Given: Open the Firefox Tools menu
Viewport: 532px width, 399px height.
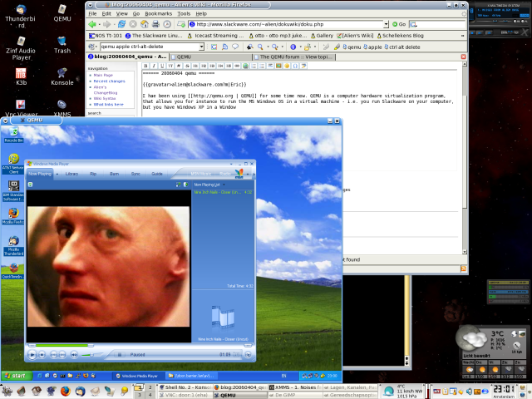Looking at the screenshot, I should (x=184, y=13).
